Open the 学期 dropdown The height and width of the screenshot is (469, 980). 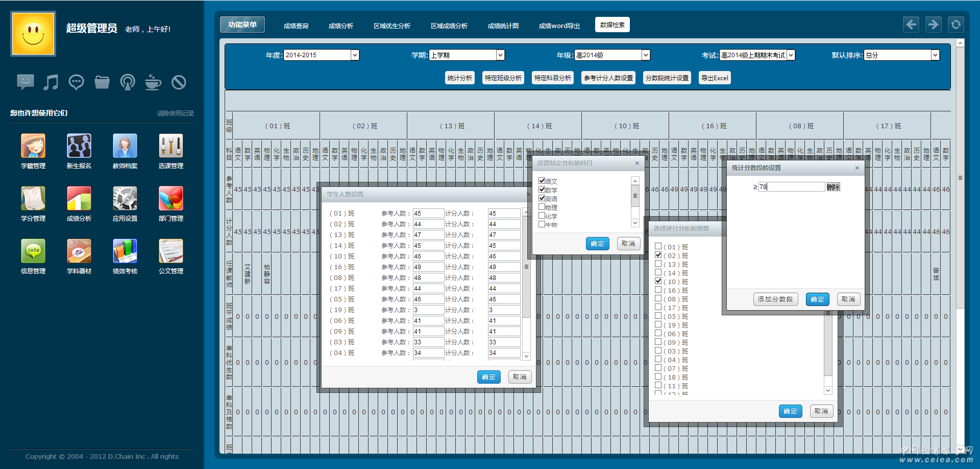click(500, 55)
